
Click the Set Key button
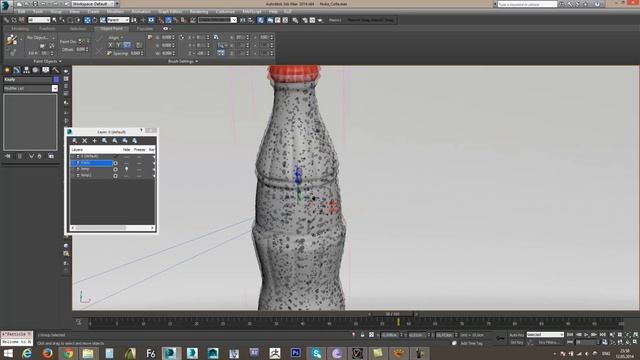(516, 342)
